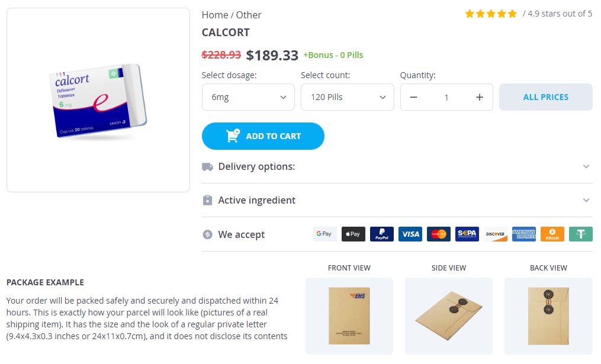601x364 pixels.
Task: Click the PayPal payment icon
Action: click(x=382, y=234)
